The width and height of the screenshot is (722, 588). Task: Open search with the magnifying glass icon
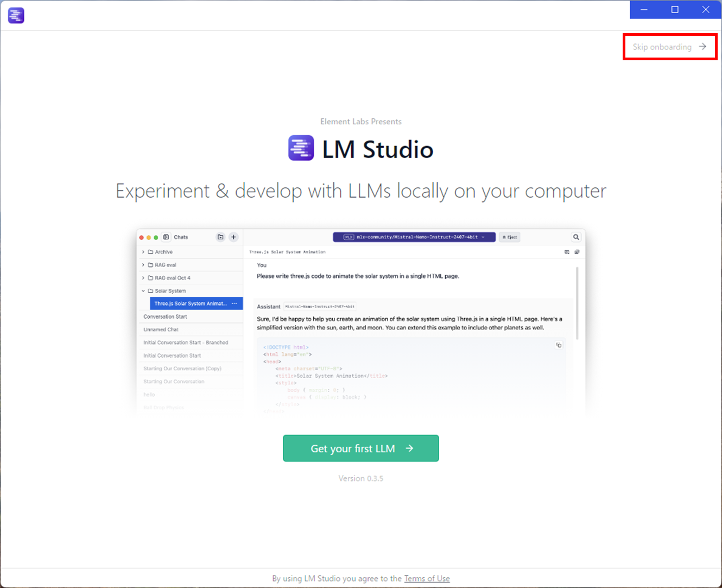576,237
